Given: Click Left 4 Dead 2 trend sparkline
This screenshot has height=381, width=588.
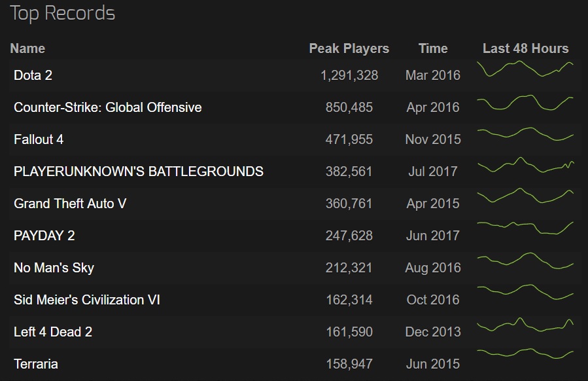Looking at the screenshot, I should coord(525,325).
